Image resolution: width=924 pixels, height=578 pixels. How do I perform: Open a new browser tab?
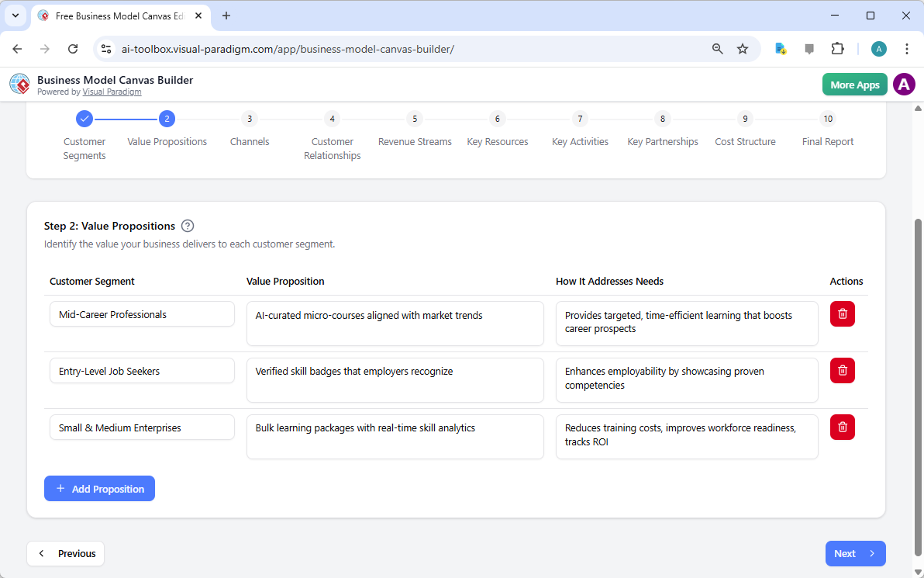(x=226, y=16)
